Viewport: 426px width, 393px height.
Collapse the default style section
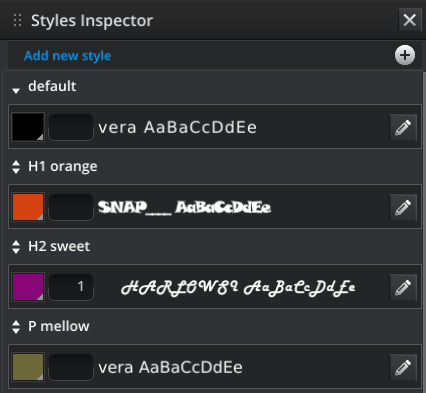[16, 90]
